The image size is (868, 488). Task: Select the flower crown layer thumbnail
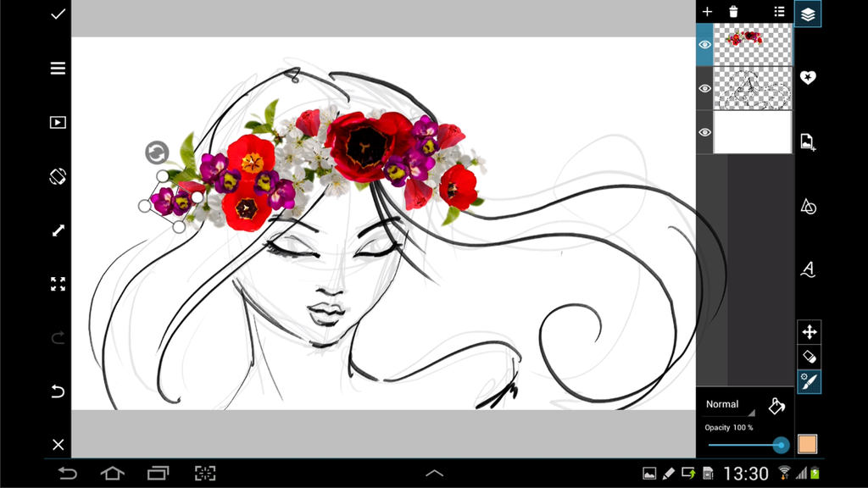[x=753, y=45]
